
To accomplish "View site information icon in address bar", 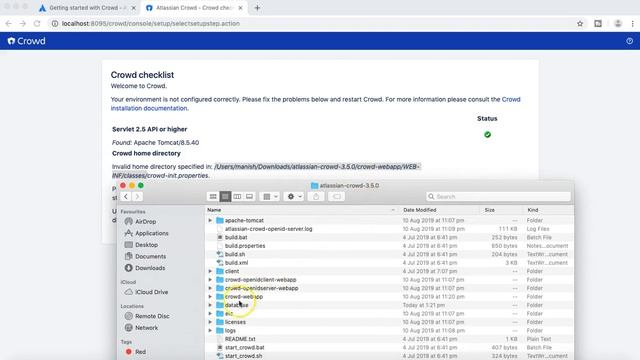I will (x=54, y=24).
